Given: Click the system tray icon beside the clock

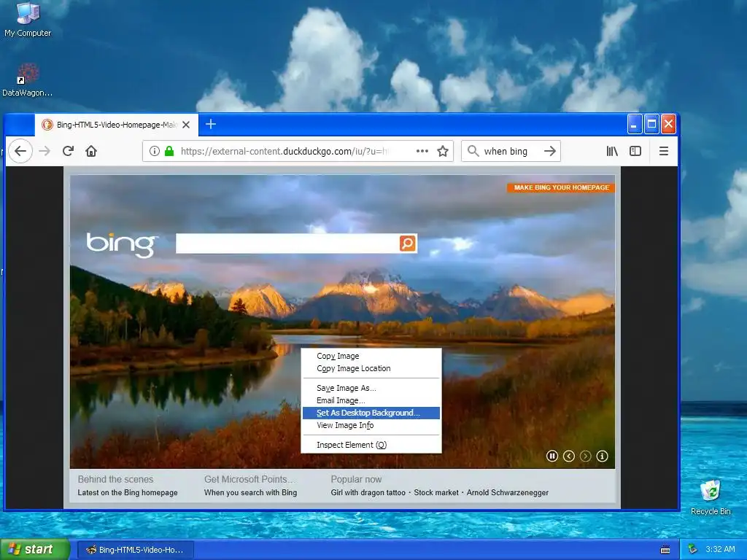Looking at the screenshot, I should (693, 550).
